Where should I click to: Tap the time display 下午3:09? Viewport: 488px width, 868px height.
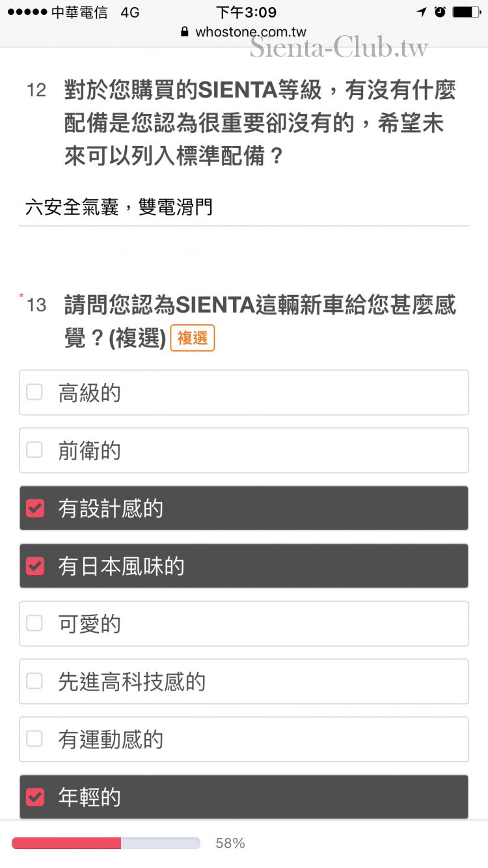(246, 12)
